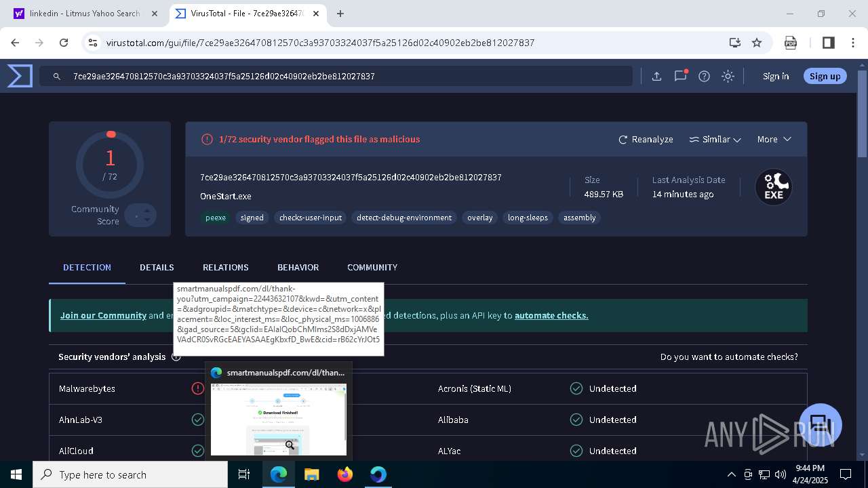Open File Explorer from the taskbar
The width and height of the screenshot is (868, 488).
312,474
